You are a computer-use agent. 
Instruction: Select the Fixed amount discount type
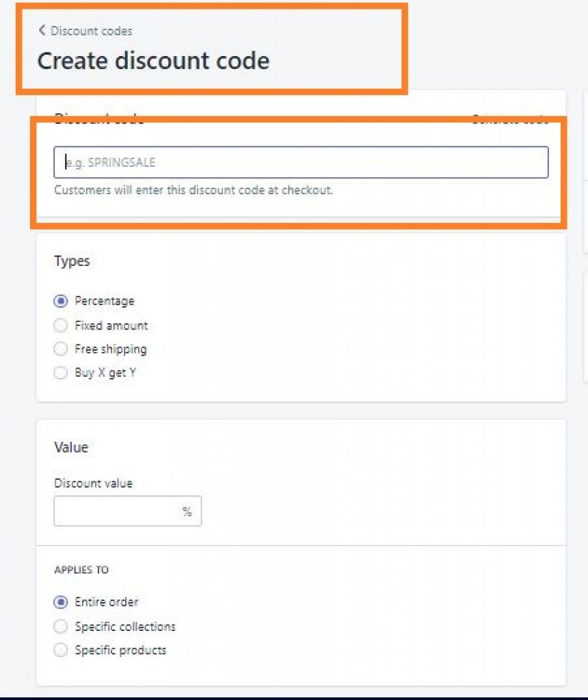click(60, 325)
